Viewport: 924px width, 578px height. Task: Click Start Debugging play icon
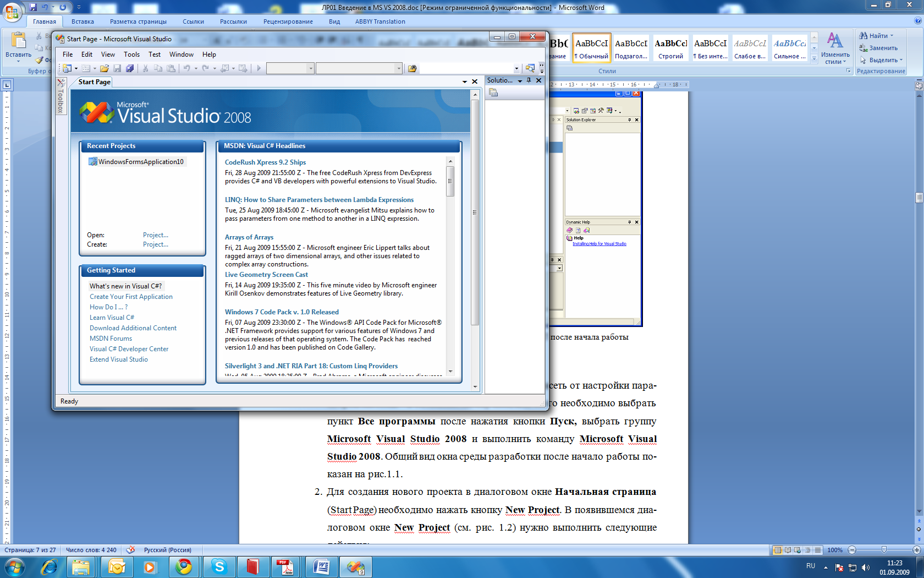pos(258,68)
